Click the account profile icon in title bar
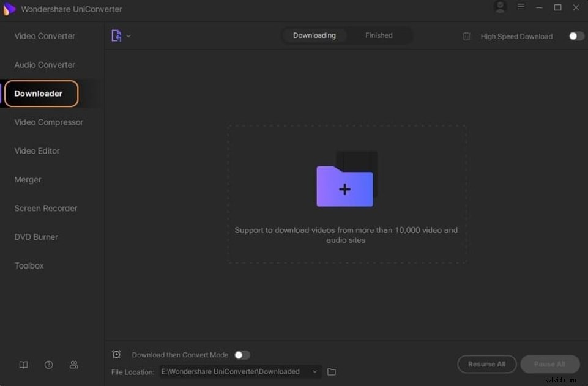The image size is (588, 386). (x=500, y=7)
